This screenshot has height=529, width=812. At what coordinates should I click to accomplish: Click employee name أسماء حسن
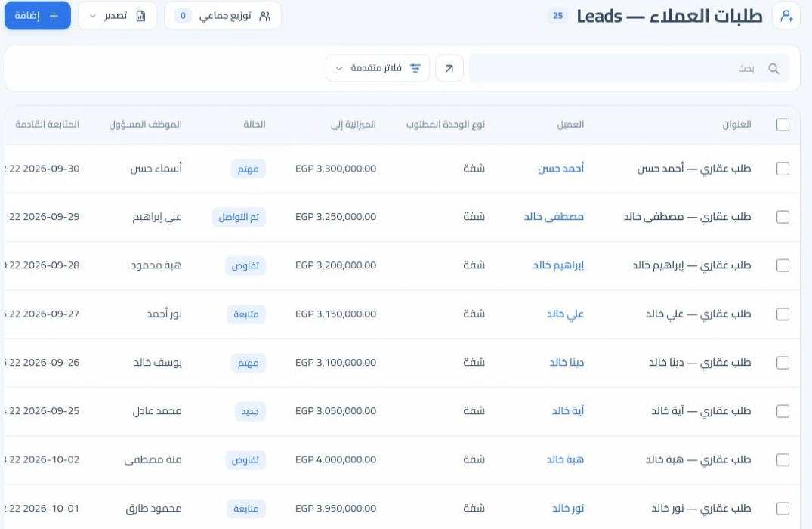click(156, 169)
